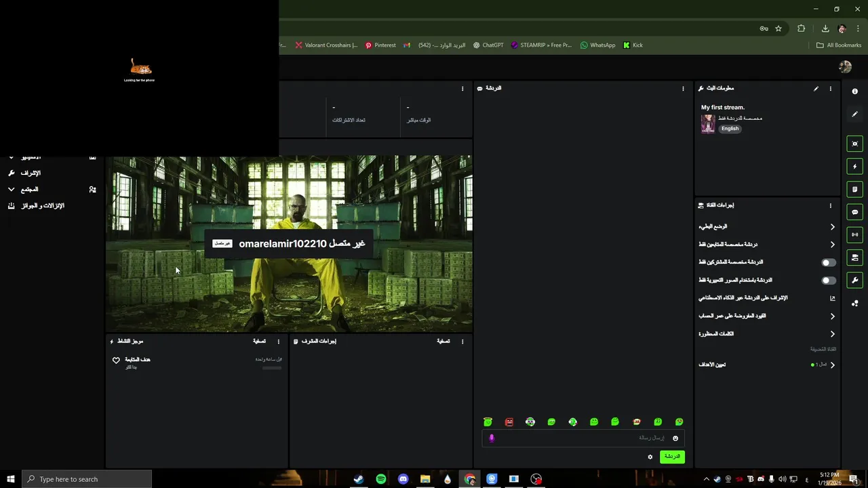Toggle the wrench panel icon in sidebar
Image resolution: width=868 pixels, height=488 pixels.
click(854, 280)
